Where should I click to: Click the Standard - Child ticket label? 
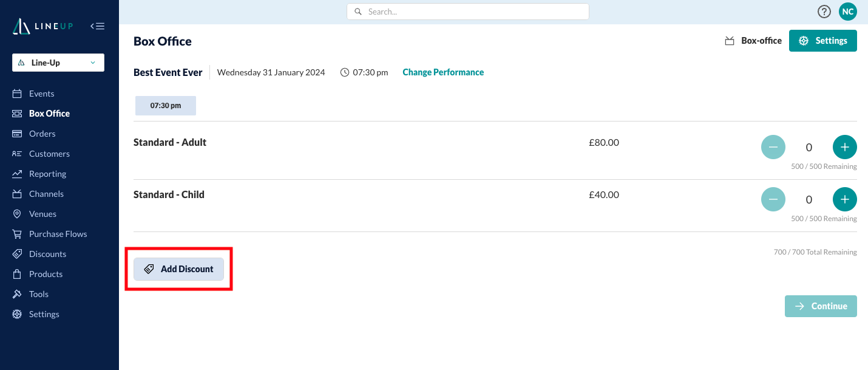tap(169, 195)
